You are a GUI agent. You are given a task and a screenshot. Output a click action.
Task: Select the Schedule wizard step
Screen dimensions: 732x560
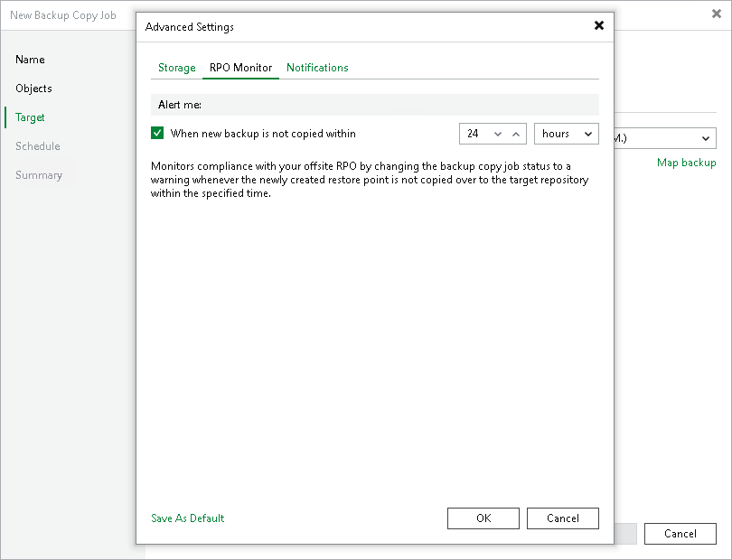[x=37, y=146]
